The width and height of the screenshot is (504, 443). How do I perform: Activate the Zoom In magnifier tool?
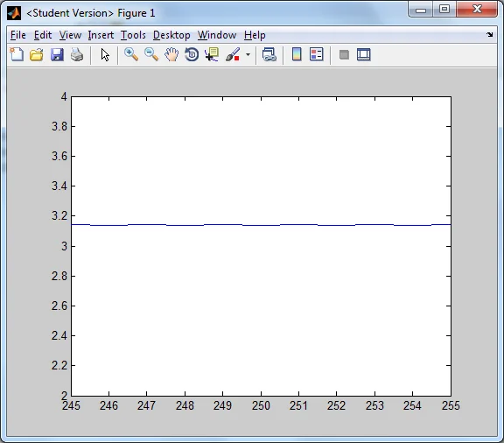(131, 54)
